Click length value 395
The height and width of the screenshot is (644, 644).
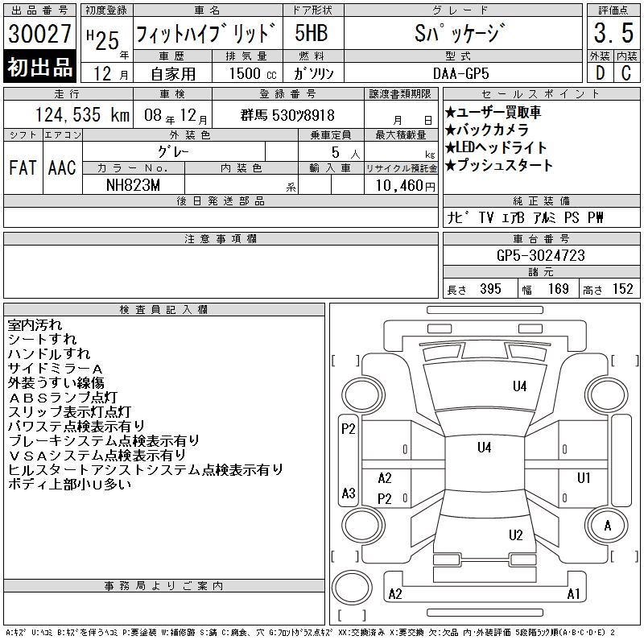tap(490, 289)
